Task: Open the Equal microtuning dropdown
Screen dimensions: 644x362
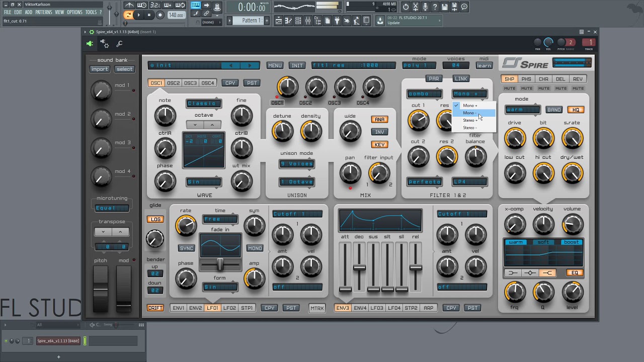Action: pyautogui.click(x=112, y=208)
